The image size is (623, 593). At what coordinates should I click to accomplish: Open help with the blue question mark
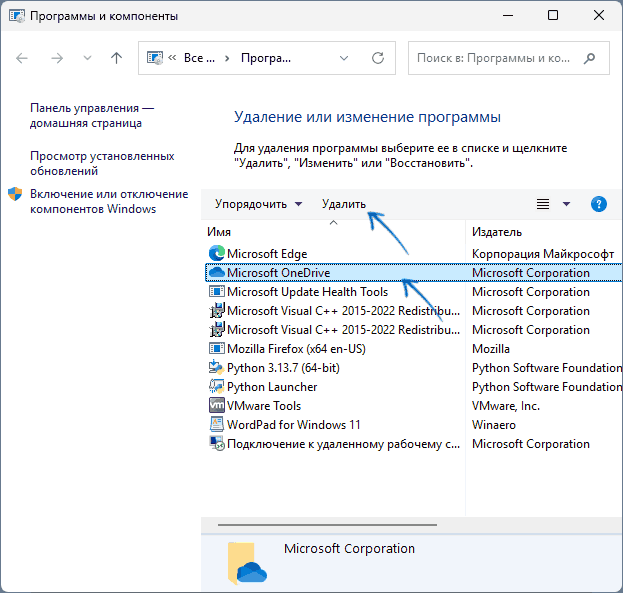click(599, 204)
